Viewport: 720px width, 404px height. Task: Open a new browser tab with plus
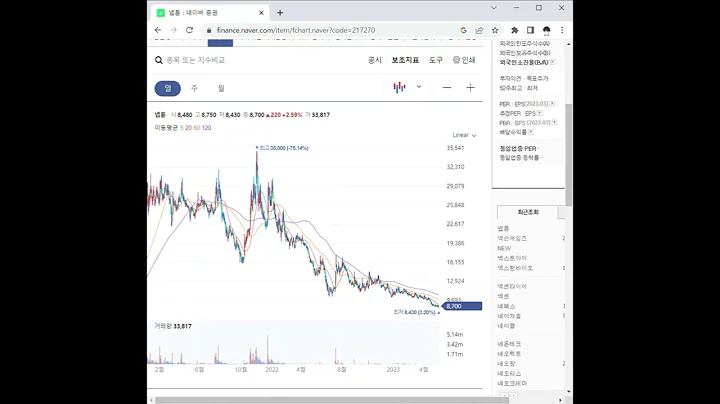coord(280,13)
